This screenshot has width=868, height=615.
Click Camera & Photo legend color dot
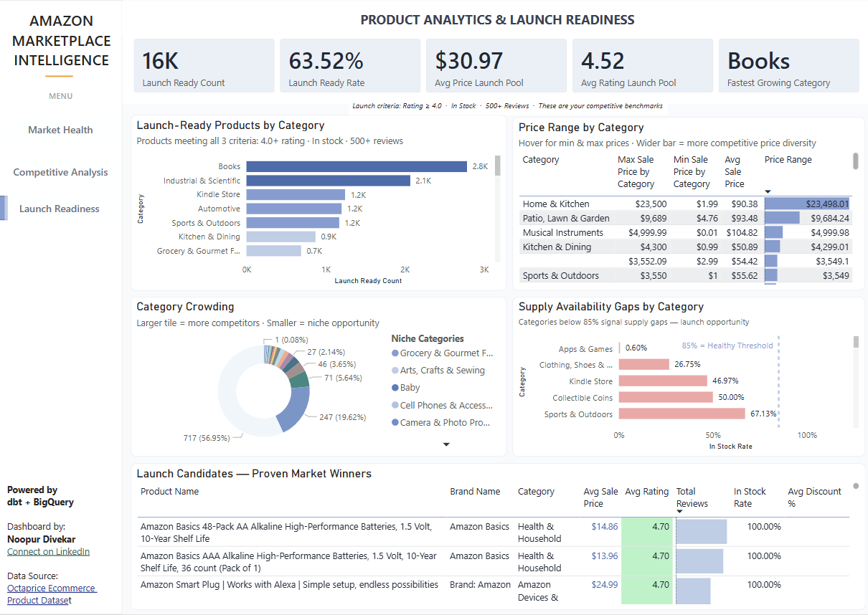coord(395,423)
